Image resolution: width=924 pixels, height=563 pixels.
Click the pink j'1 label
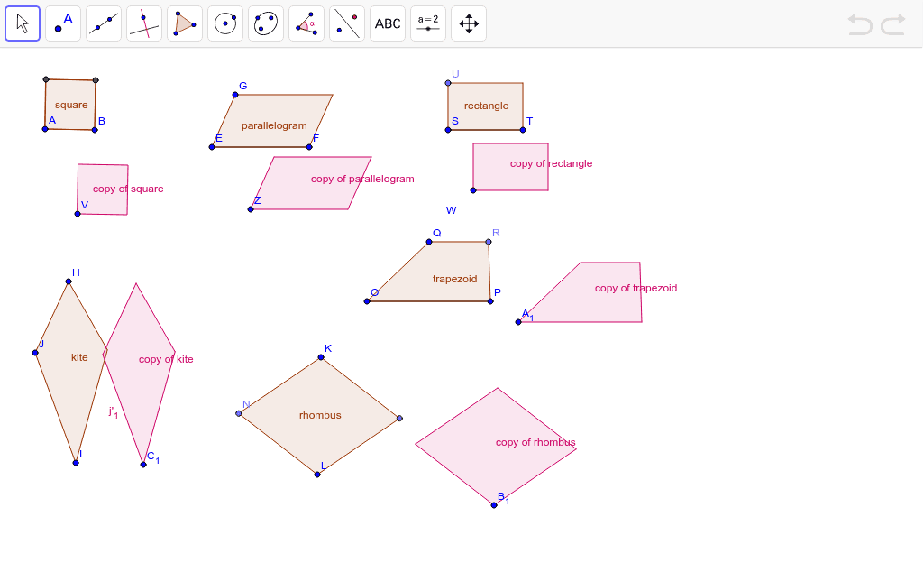coord(114,411)
